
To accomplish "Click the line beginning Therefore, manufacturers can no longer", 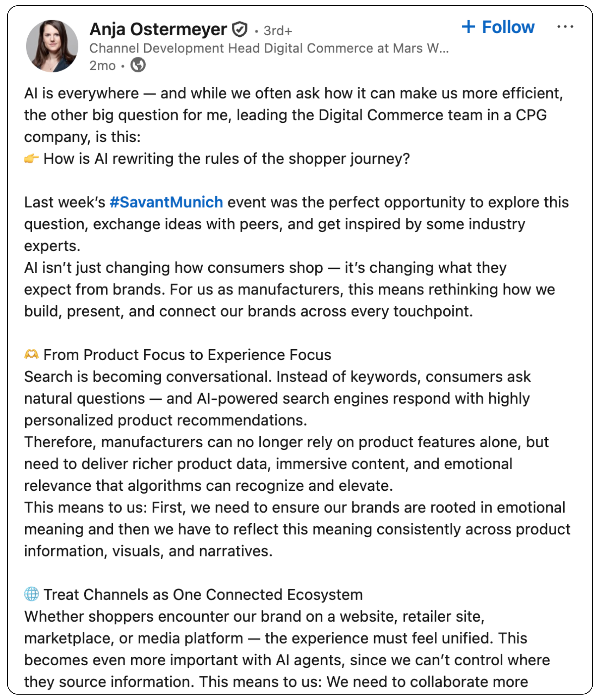I will coord(286,442).
